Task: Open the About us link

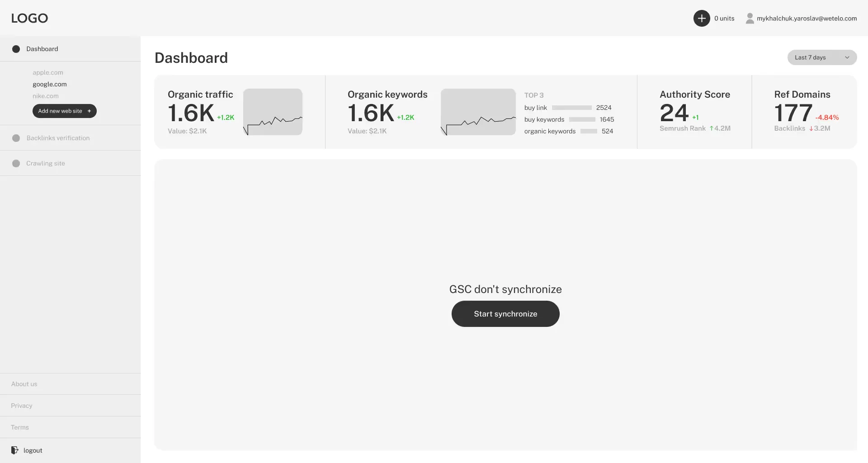Action: pos(24,383)
